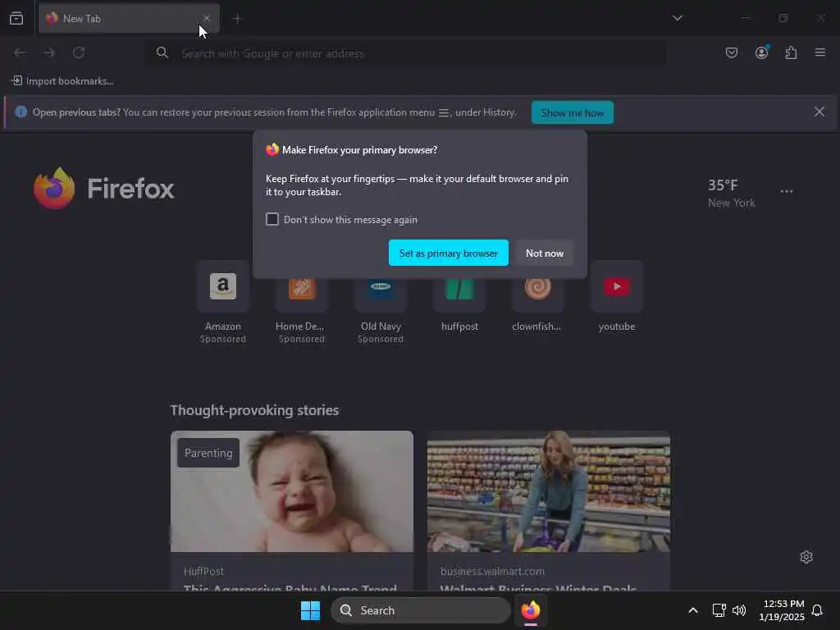Click the Firefox icon in the taskbar

coord(531,610)
